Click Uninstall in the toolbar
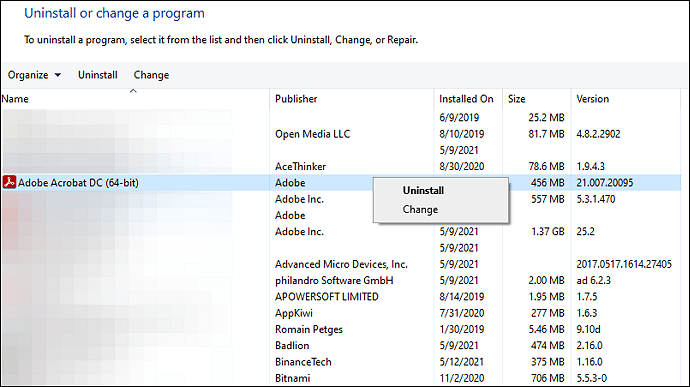The width and height of the screenshot is (690, 387). tap(98, 75)
